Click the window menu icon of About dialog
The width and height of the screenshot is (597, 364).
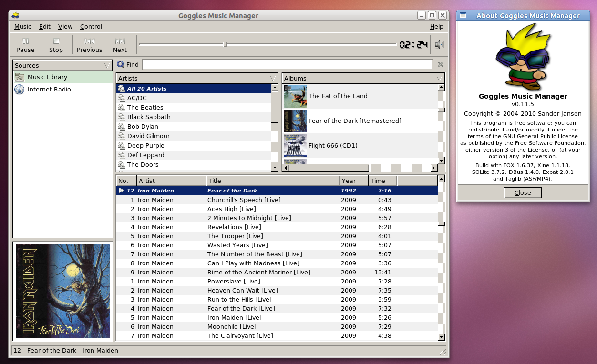[463, 16]
